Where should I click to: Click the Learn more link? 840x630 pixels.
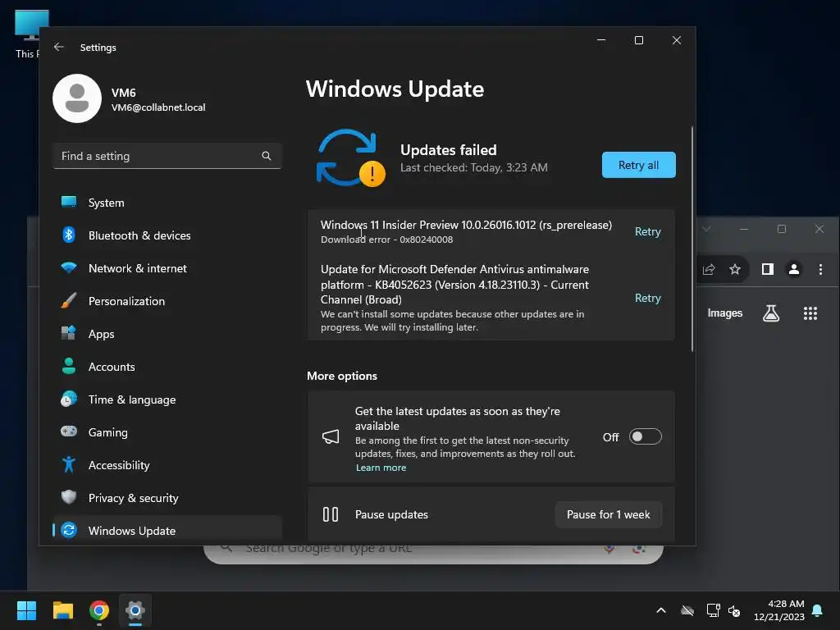coord(381,468)
